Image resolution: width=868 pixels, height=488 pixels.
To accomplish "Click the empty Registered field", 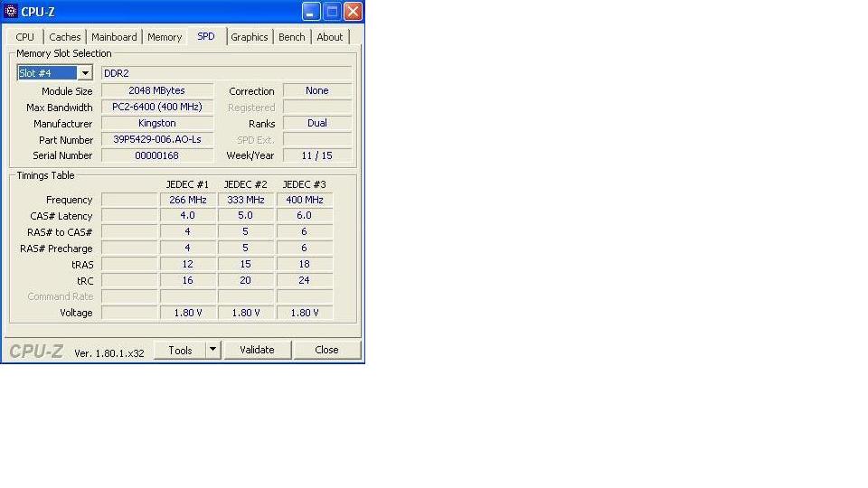I will click(317, 107).
